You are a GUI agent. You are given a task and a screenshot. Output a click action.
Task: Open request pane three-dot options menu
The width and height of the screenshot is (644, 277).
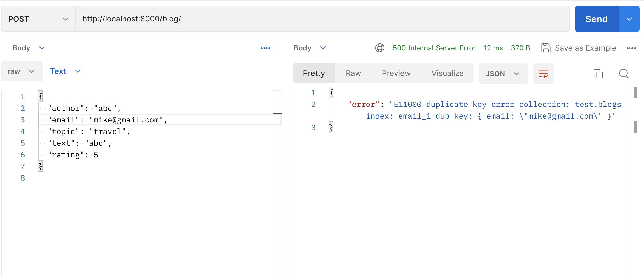265,48
